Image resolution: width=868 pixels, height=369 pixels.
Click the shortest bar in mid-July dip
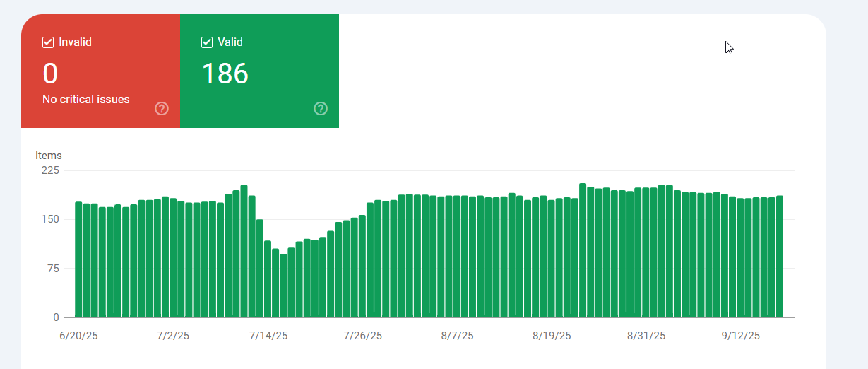[283, 286]
